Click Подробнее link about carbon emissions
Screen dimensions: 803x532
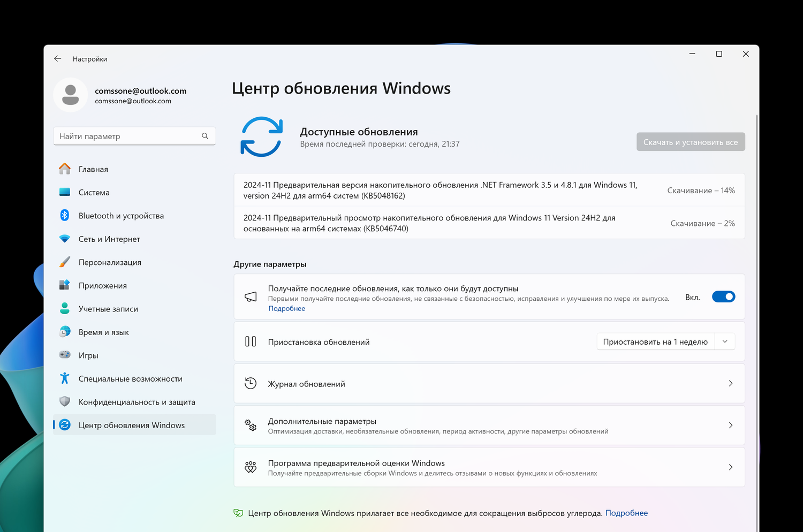(626, 513)
